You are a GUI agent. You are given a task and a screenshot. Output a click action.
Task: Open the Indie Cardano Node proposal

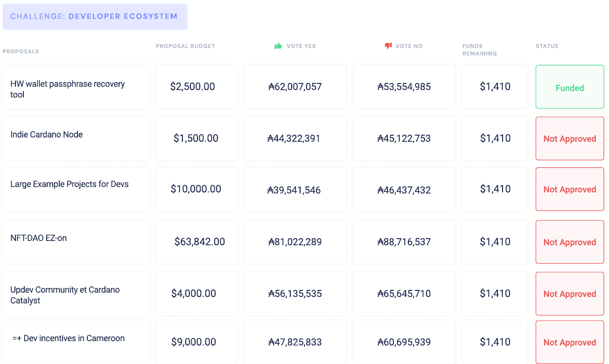[x=47, y=135]
